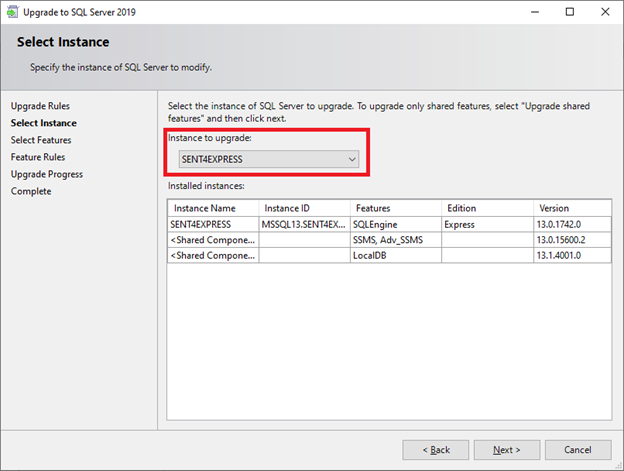The image size is (624, 471).
Task: Click the Features column header
Action: pyautogui.click(x=396, y=208)
